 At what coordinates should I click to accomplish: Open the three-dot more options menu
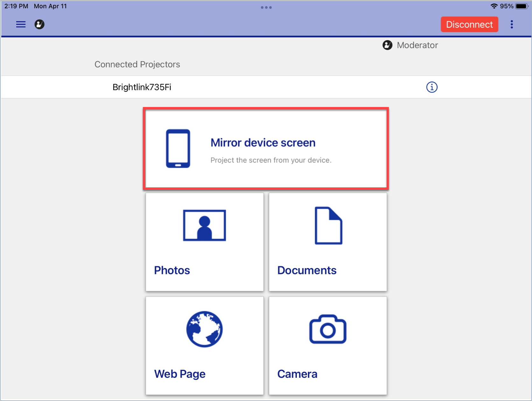pos(512,25)
